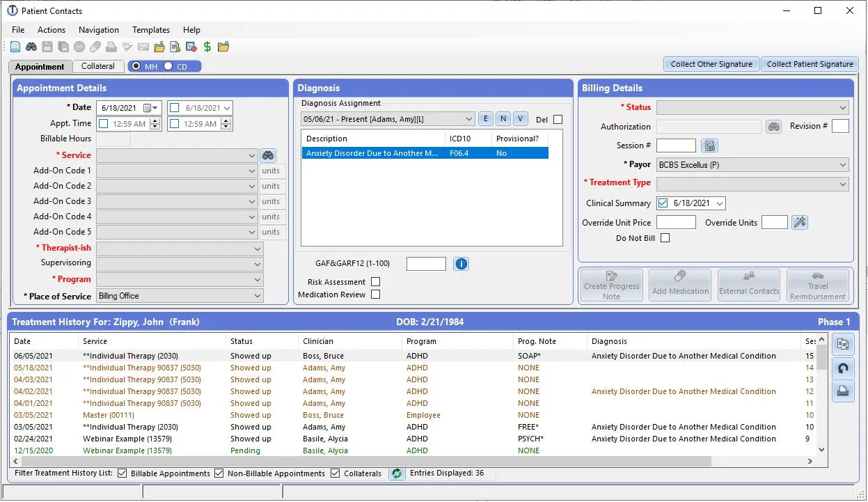
Task: Open the Navigation menu
Action: click(x=98, y=30)
